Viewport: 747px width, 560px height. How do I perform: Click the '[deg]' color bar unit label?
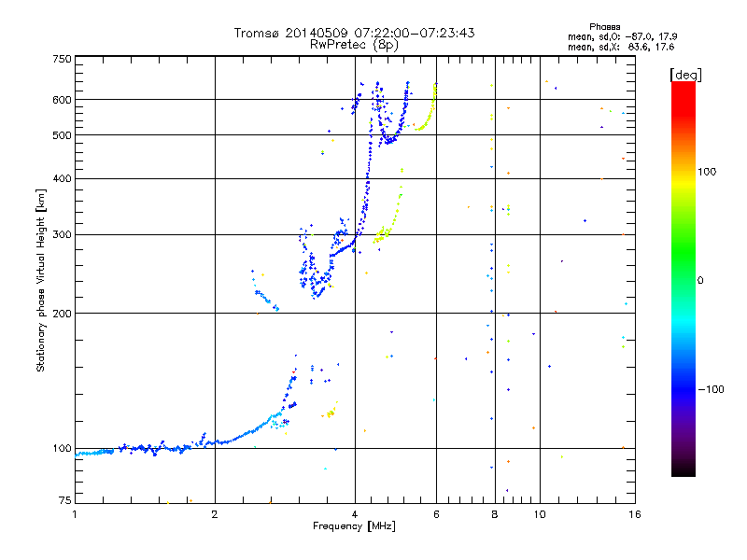point(685,75)
